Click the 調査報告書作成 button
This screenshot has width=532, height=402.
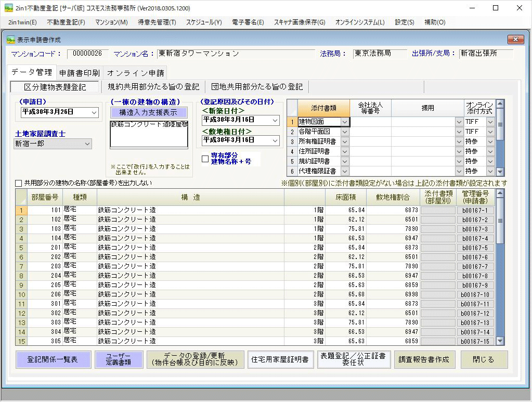[424, 359]
